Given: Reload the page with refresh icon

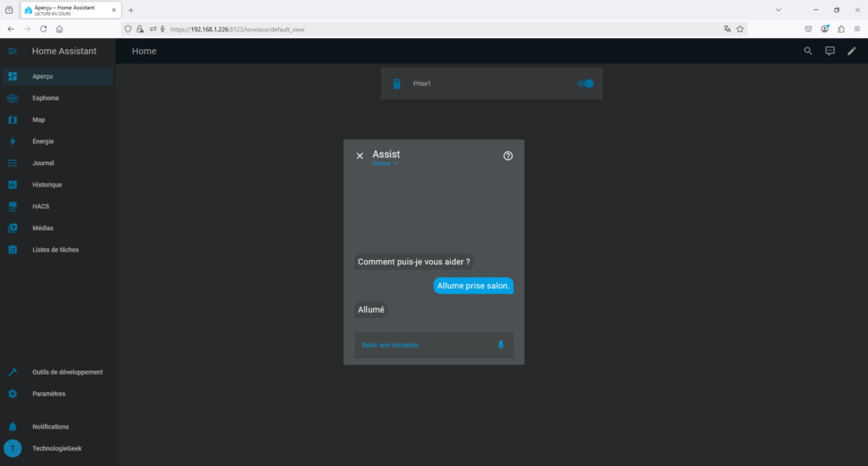Looking at the screenshot, I should tap(43, 30).
